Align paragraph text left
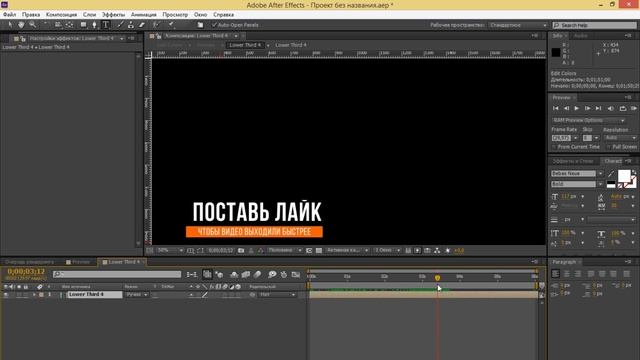The height and width of the screenshot is (360, 640). pyautogui.click(x=556, y=273)
